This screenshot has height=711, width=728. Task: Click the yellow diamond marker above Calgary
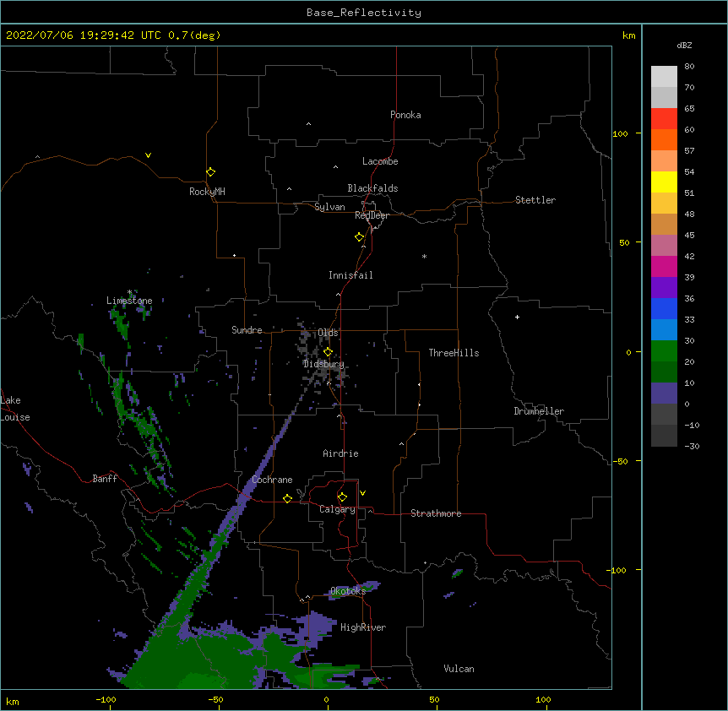(342, 497)
